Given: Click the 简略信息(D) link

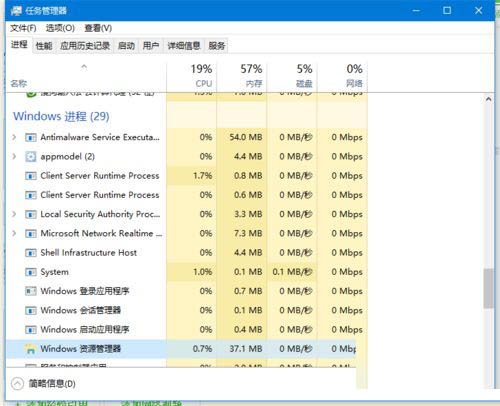Looking at the screenshot, I should (x=52, y=384).
